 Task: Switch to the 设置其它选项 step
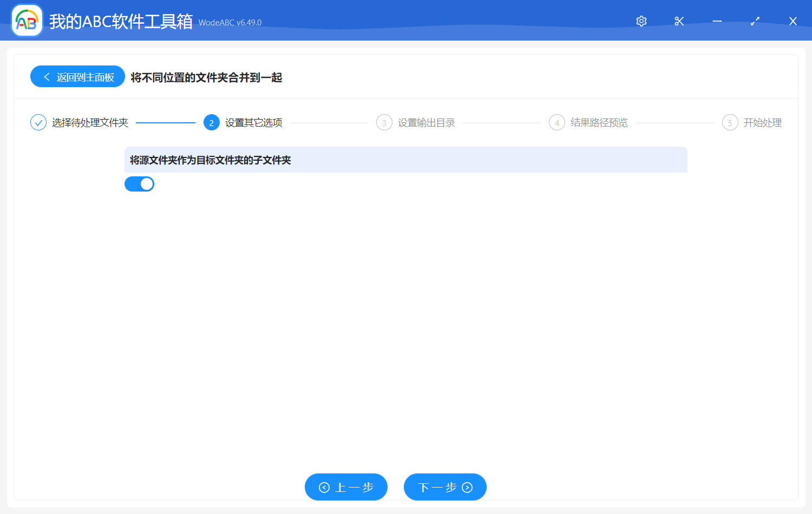pyautogui.click(x=254, y=122)
